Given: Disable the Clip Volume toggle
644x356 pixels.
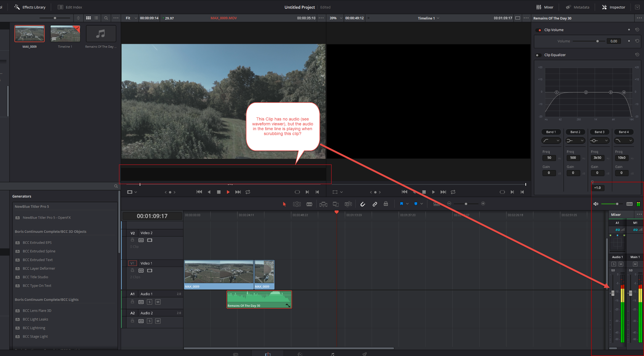Looking at the screenshot, I should (x=539, y=30).
